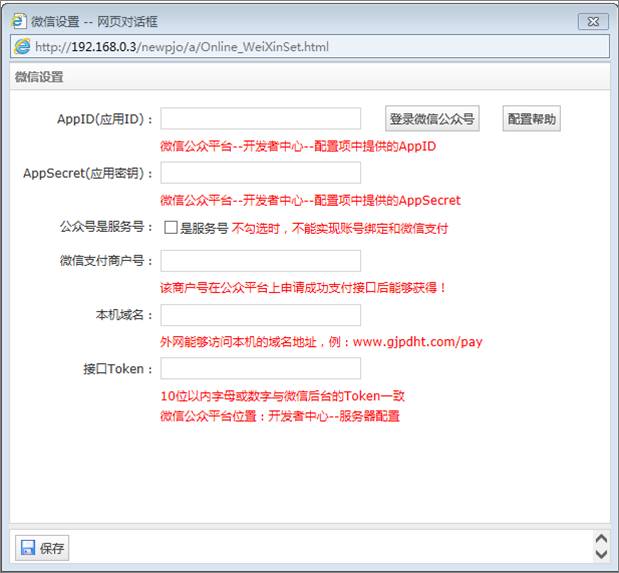Click hint 不勾选时，不能实现账号绑定和微信支付
The image size is (619, 573).
coord(340,228)
